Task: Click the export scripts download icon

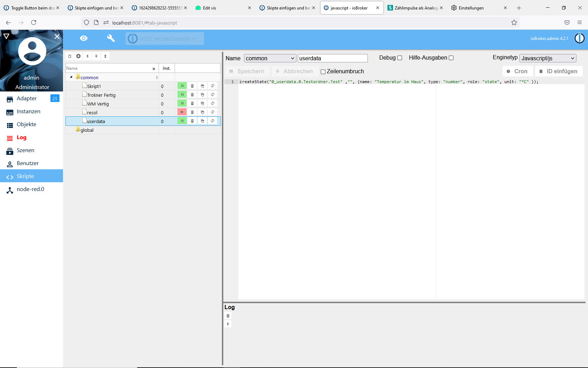Action: click(x=87, y=56)
